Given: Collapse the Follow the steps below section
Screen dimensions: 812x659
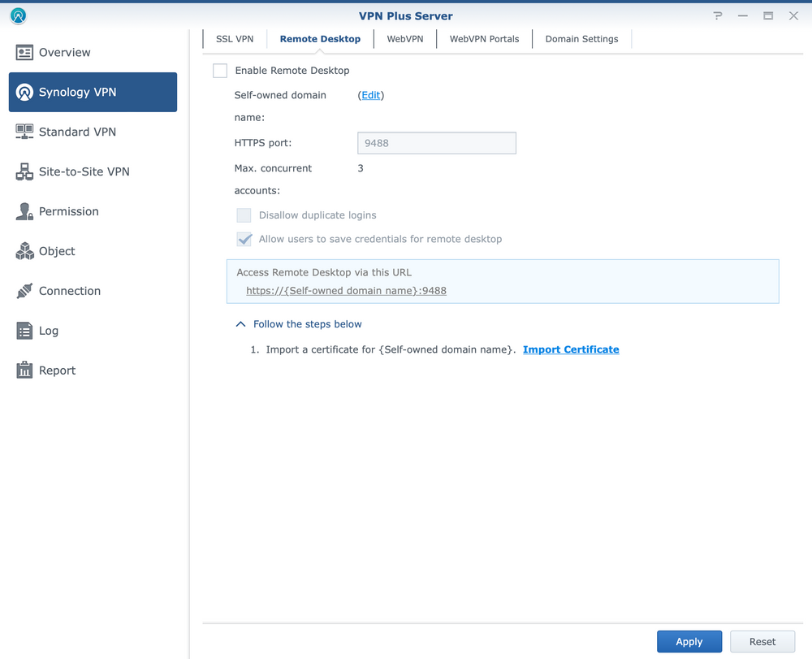Looking at the screenshot, I should coord(241,324).
